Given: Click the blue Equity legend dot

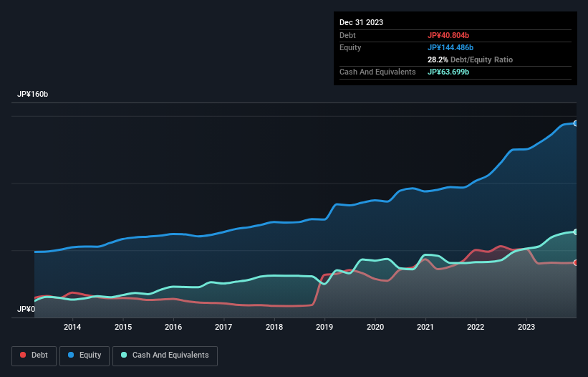Looking at the screenshot, I should pyautogui.click(x=72, y=355).
